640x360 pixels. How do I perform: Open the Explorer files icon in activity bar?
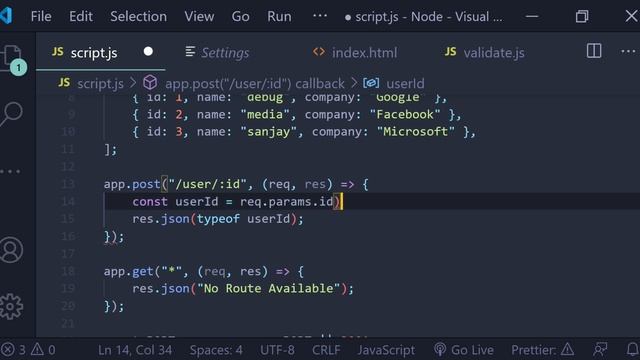coord(11,59)
